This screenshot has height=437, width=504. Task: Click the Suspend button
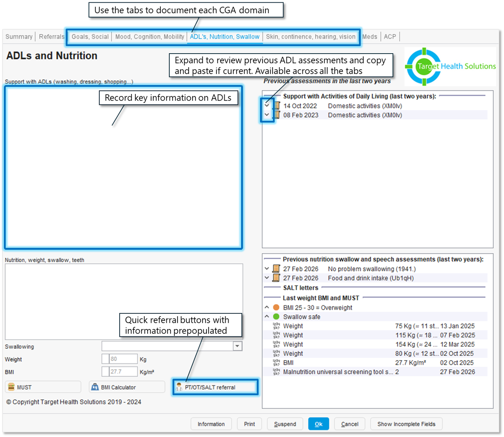tap(285, 424)
